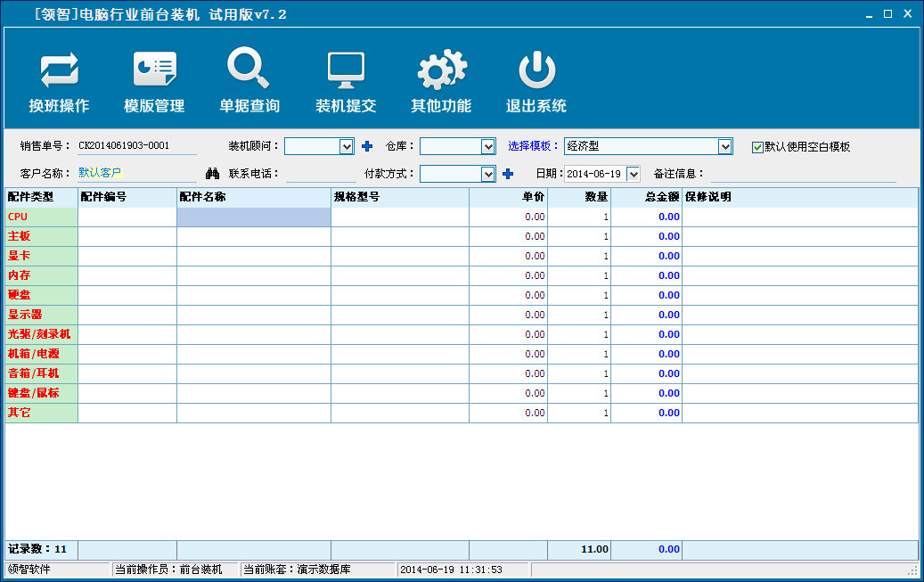924x582 pixels.
Task: Click the 备注信息 input field
Action: 802,174
